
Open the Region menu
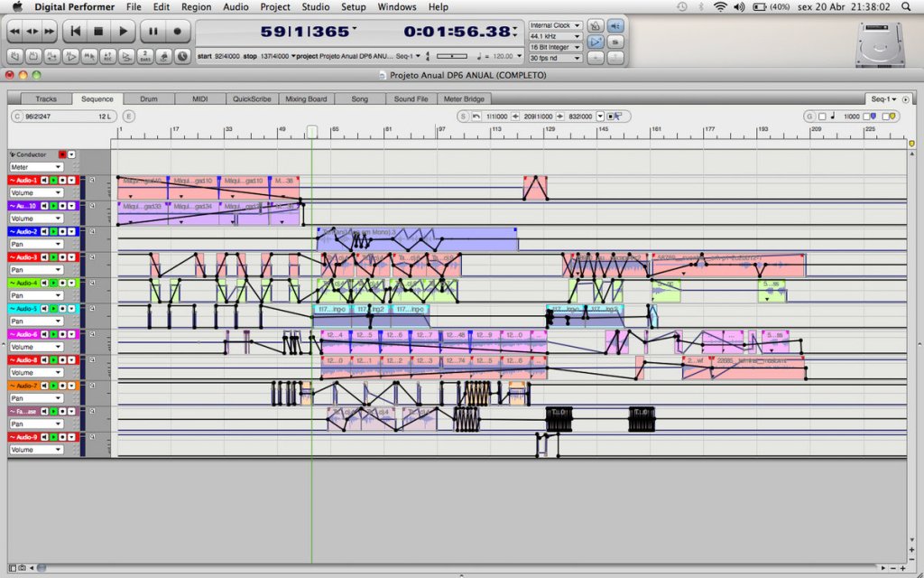click(x=196, y=6)
